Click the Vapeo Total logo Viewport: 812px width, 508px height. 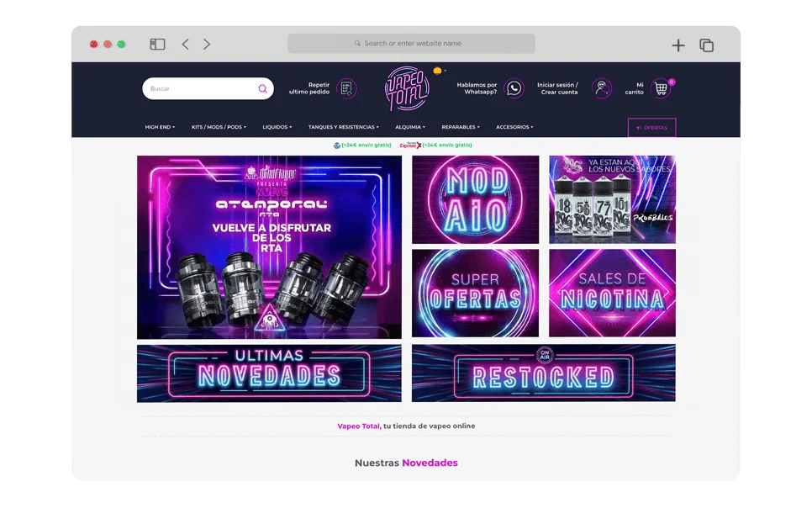407,88
